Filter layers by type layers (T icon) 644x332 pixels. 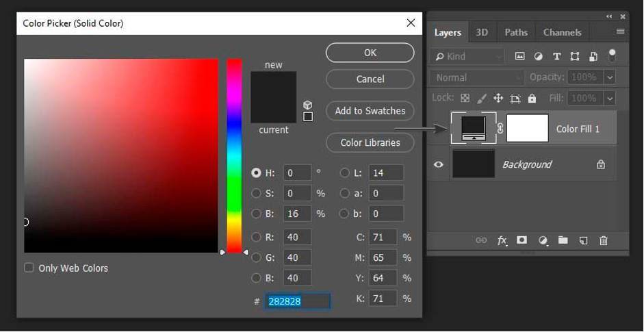coord(556,56)
